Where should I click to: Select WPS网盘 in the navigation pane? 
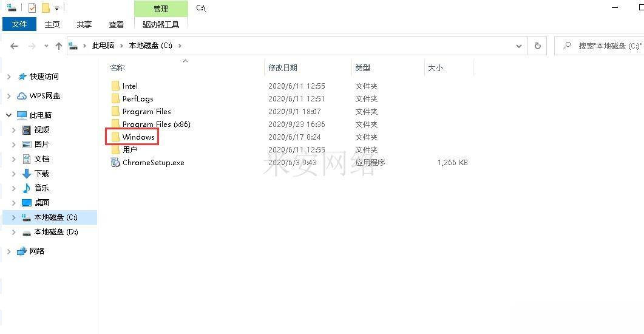point(45,96)
